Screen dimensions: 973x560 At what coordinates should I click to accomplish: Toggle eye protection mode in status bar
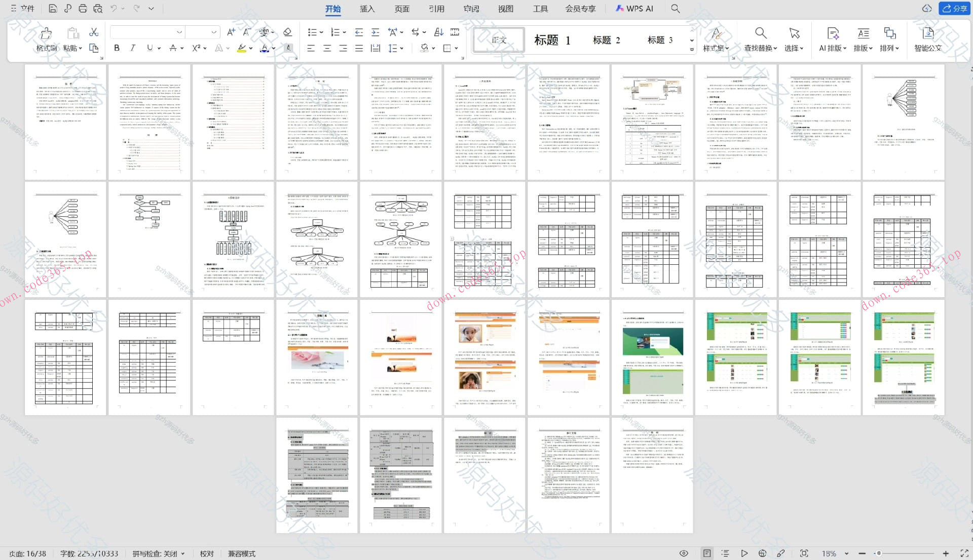684,553
